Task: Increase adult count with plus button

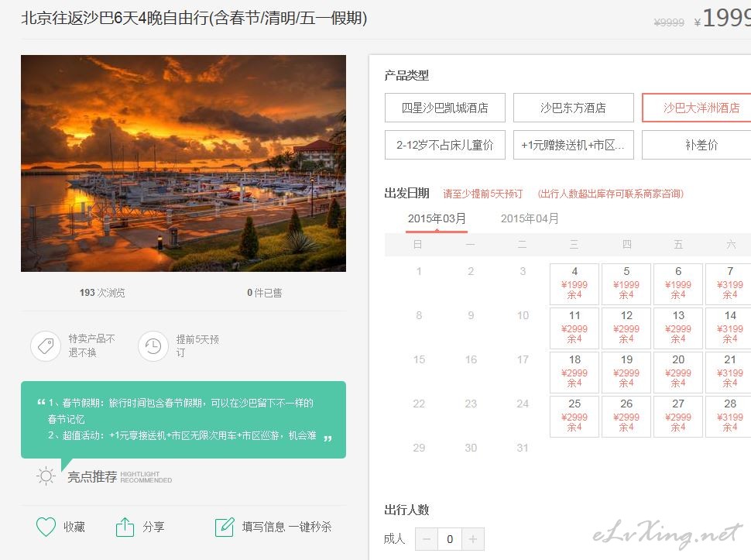Action: 473,539
